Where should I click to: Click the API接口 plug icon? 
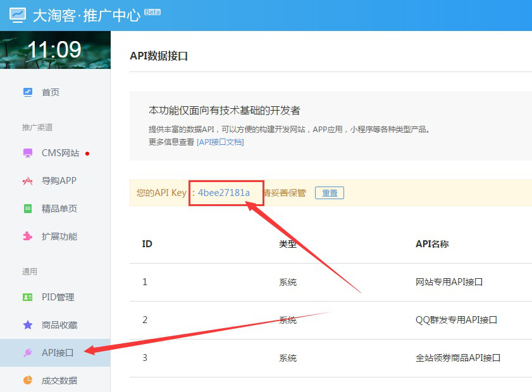[28, 353]
